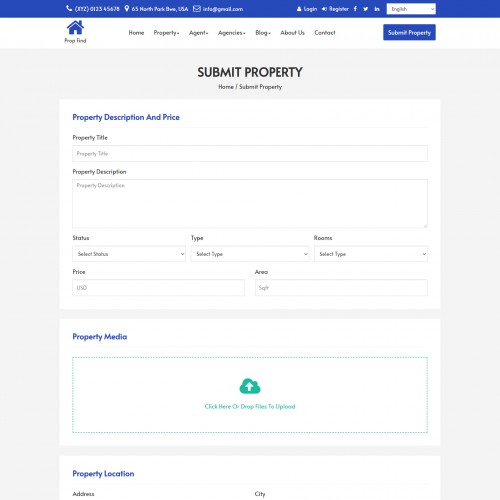Image resolution: width=500 pixels, height=500 pixels.
Task: Click the location pin icon
Action: [x=127, y=9]
